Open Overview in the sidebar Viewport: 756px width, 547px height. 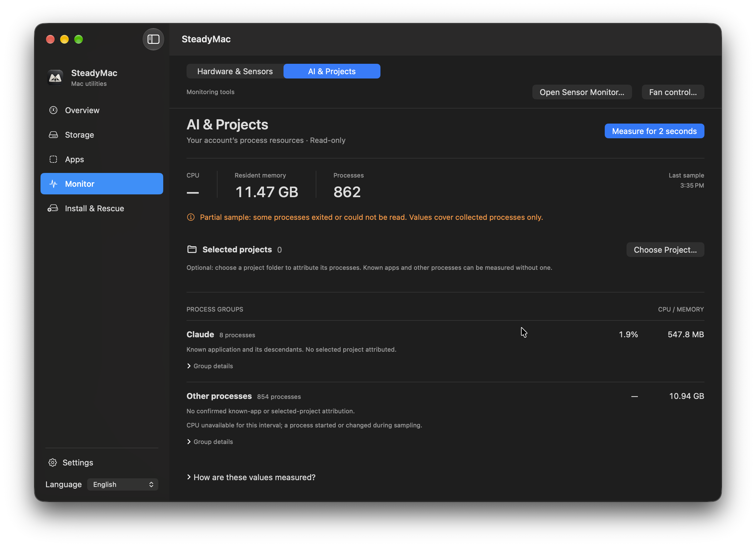coord(102,110)
